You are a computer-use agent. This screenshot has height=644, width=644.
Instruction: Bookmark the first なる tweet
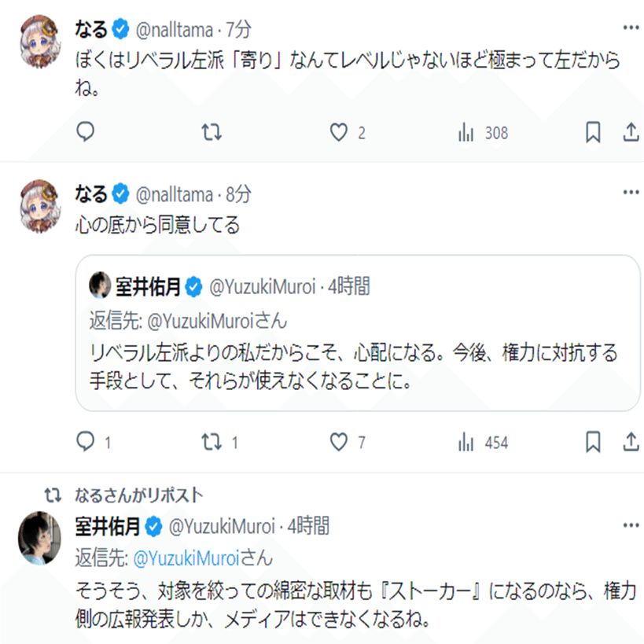tap(593, 132)
